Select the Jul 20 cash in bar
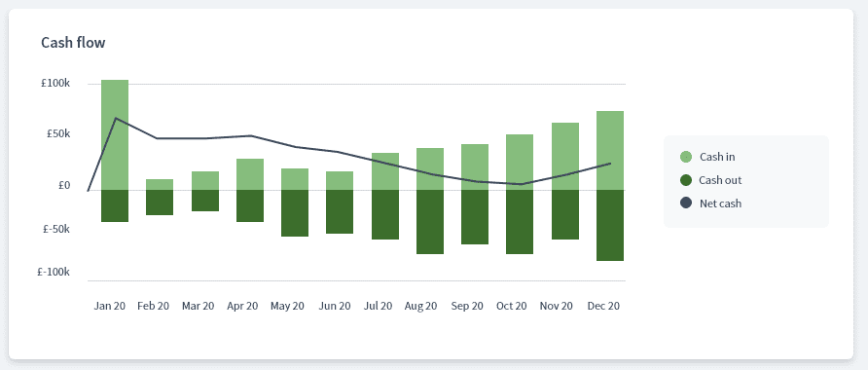This screenshot has width=868, height=370. 385,171
